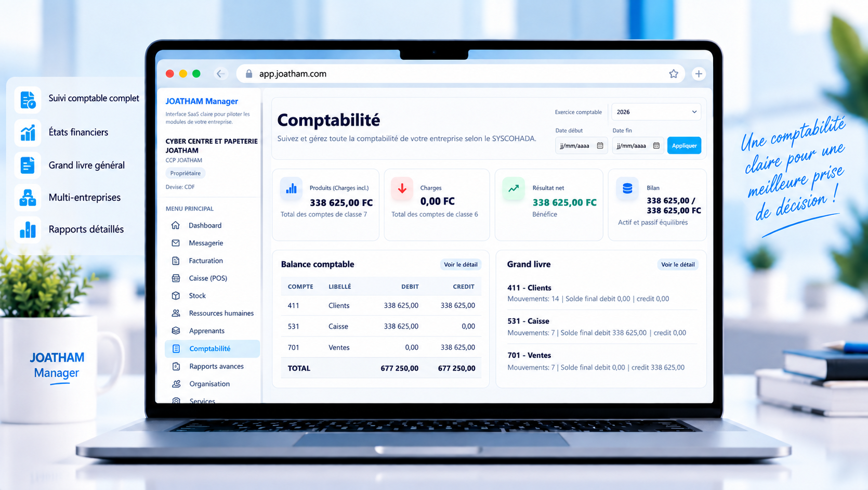Click the Multi-entreprises feature icon
Viewport: 868px width, 490px height.
28,198
